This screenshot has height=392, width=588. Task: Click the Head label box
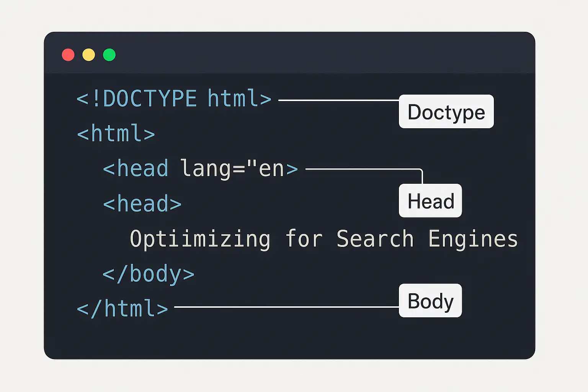pos(430,201)
